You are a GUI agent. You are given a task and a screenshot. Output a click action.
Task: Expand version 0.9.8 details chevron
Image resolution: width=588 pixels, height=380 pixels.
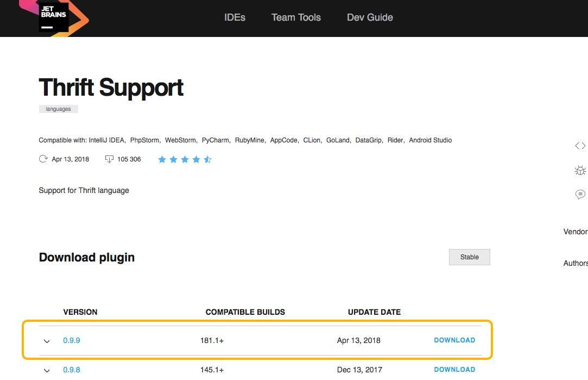(47, 370)
